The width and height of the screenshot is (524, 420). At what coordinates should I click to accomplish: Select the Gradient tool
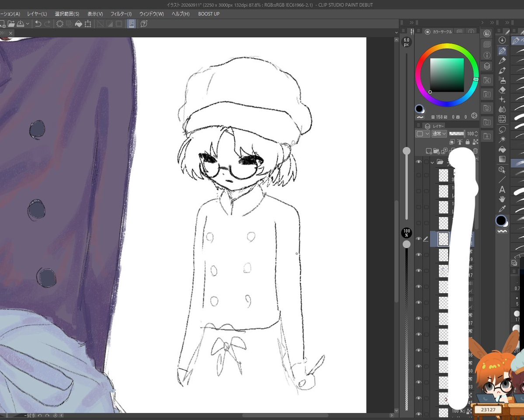(x=502, y=159)
